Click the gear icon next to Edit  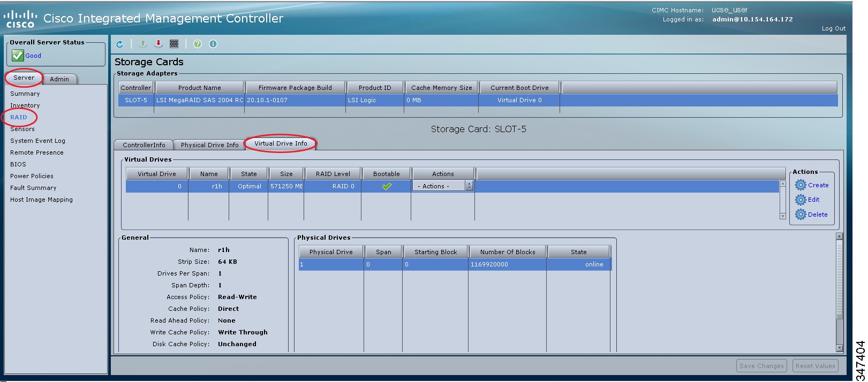[x=801, y=200]
